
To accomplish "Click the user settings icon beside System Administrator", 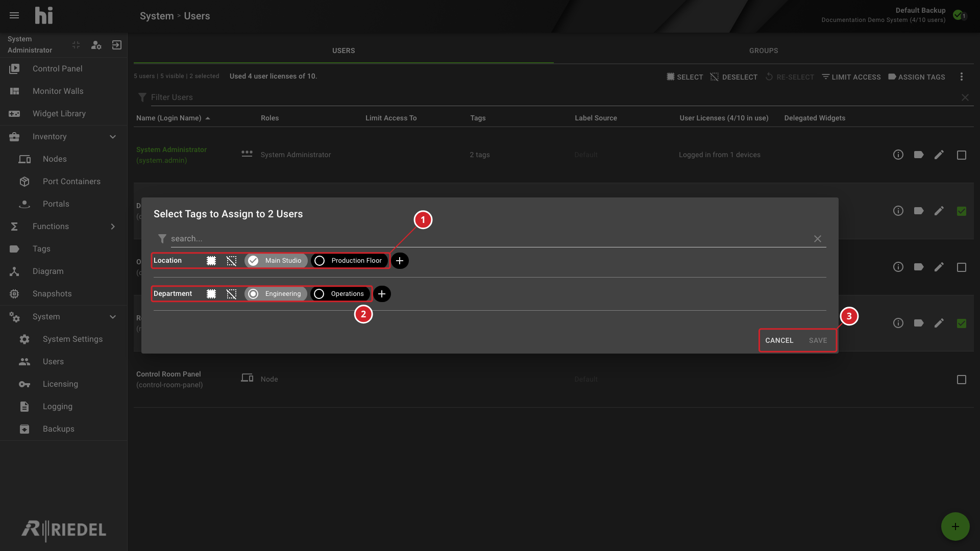I will pos(96,45).
